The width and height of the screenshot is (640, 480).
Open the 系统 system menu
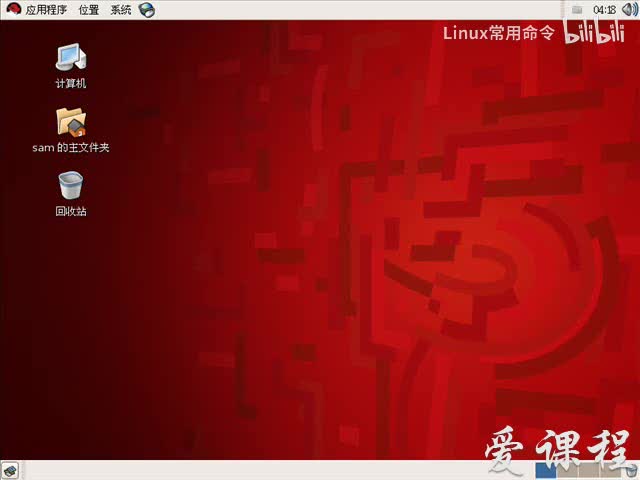tap(121, 9)
